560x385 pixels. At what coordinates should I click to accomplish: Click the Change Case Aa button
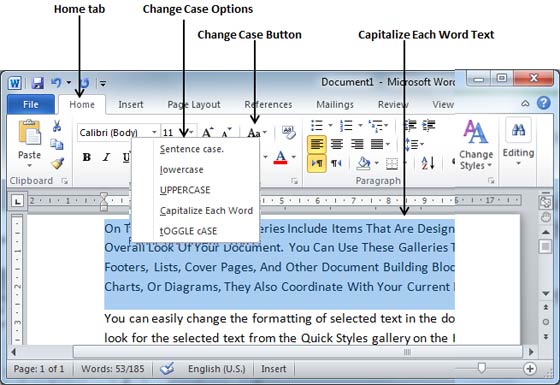[x=256, y=133]
